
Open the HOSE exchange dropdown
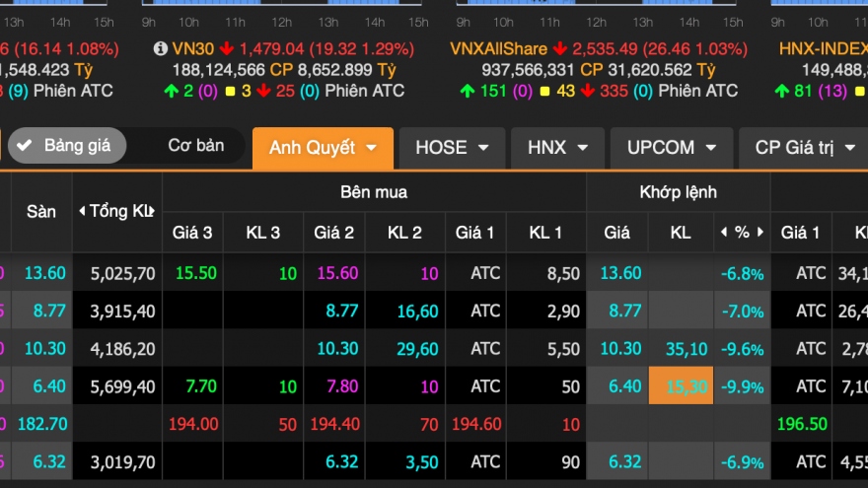452,148
